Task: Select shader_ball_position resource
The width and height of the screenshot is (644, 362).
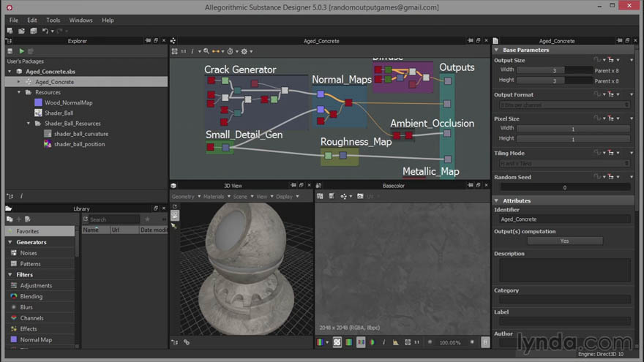Action: (79, 144)
